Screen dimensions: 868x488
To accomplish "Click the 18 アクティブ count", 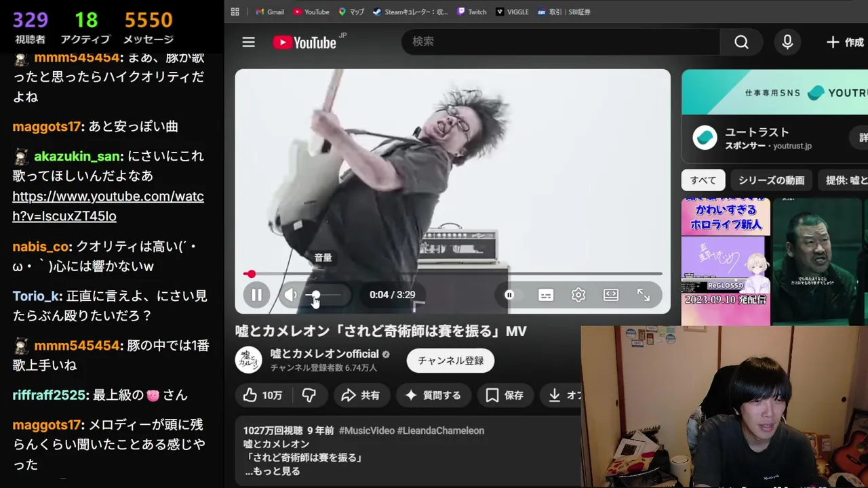I will click(85, 27).
